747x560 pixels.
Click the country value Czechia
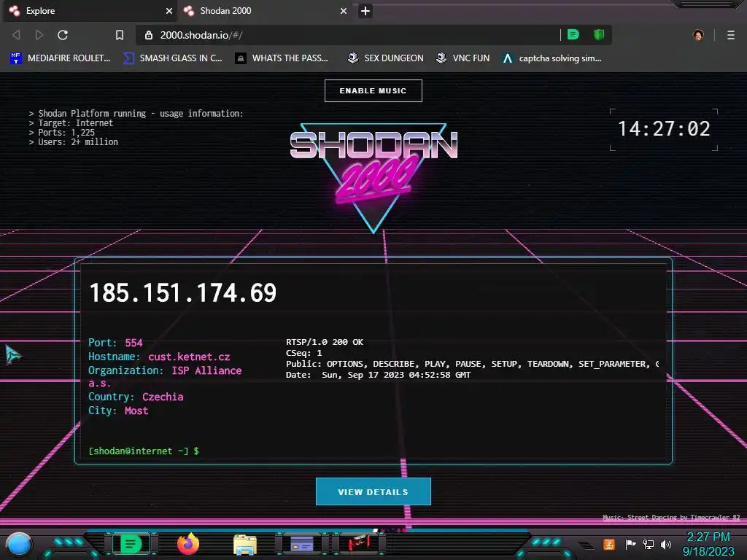pos(163,397)
